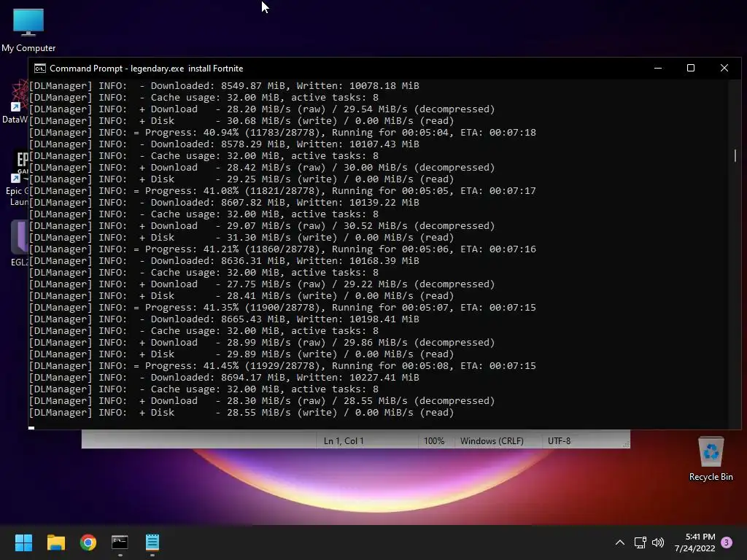This screenshot has width=747, height=560.
Task: Click the 100% zoom level in Notepad status bar
Action: (x=433, y=441)
